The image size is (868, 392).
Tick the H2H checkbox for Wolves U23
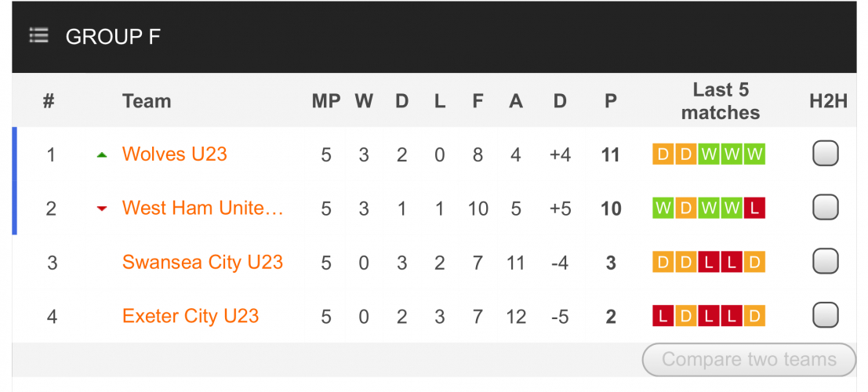click(825, 154)
